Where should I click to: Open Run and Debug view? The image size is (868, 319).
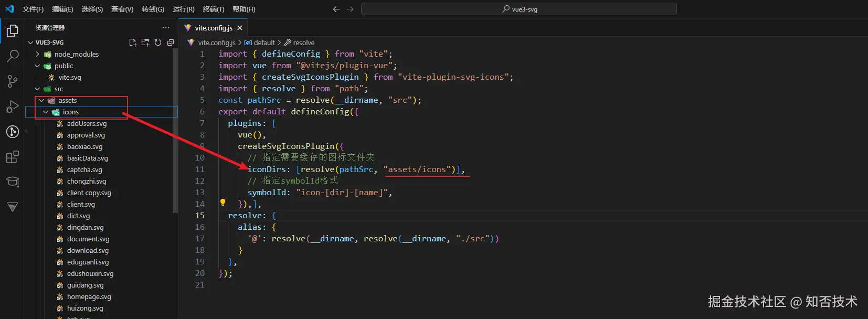[x=13, y=107]
